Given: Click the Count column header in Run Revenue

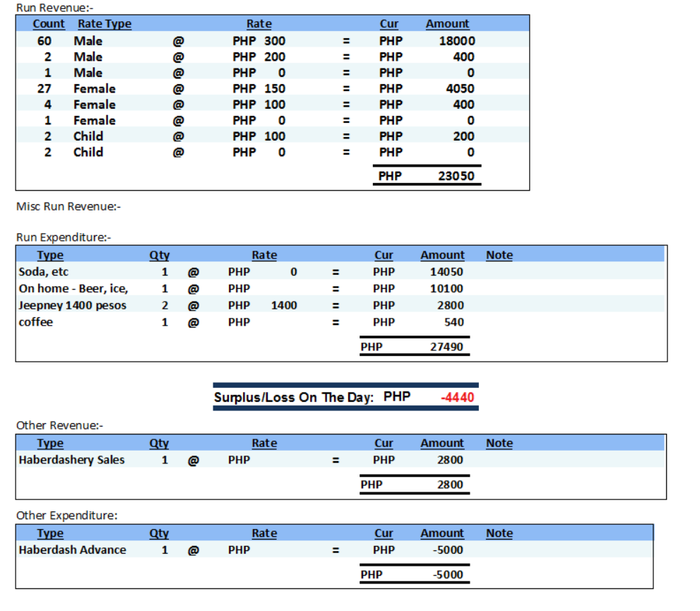Looking at the screenshot, I should tap(49, 24).
